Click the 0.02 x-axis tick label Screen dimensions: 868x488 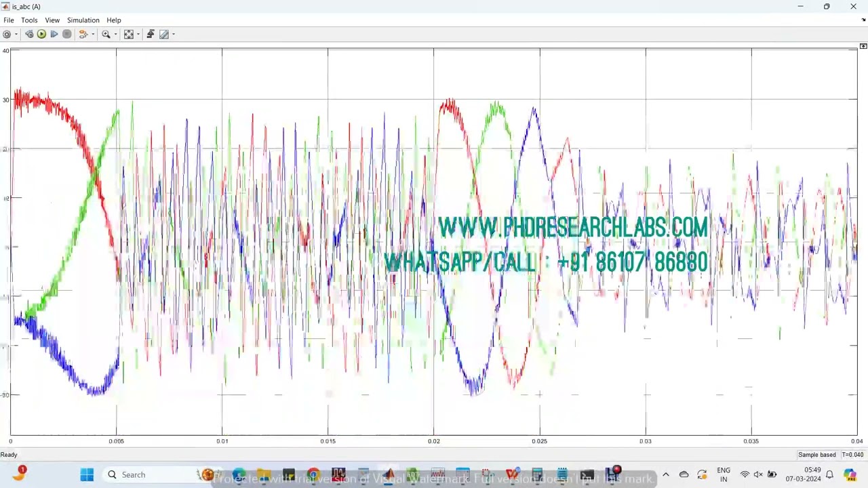pos(434,441)
